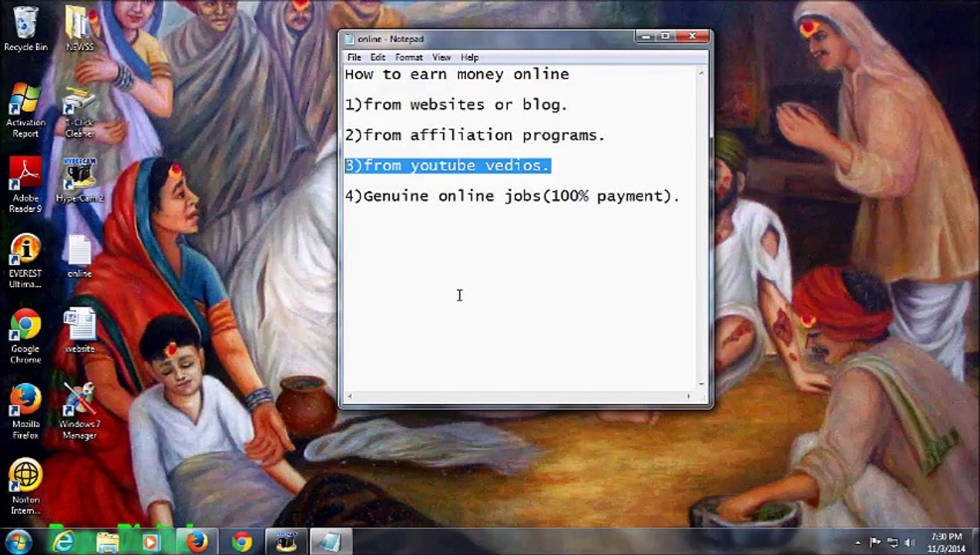Click the line '2)from affiliation programs.'
Screen dimensions: 980x555
(475, 136)
